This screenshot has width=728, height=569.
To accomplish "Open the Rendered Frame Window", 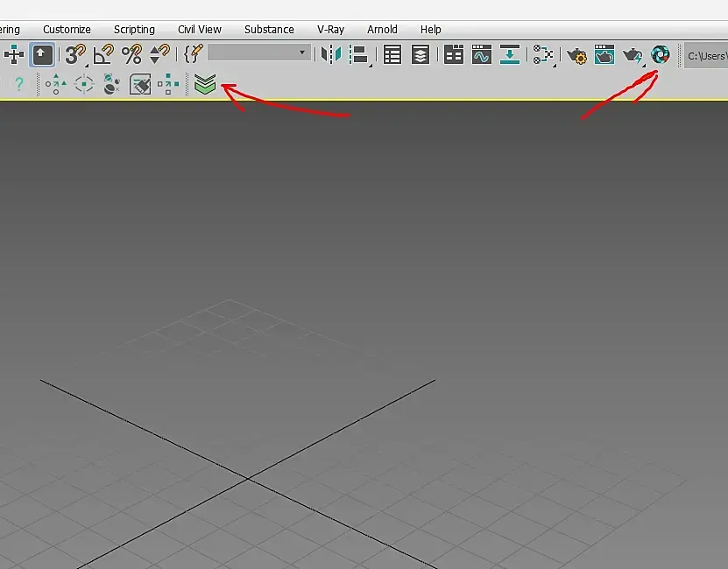I will [604, 54].
